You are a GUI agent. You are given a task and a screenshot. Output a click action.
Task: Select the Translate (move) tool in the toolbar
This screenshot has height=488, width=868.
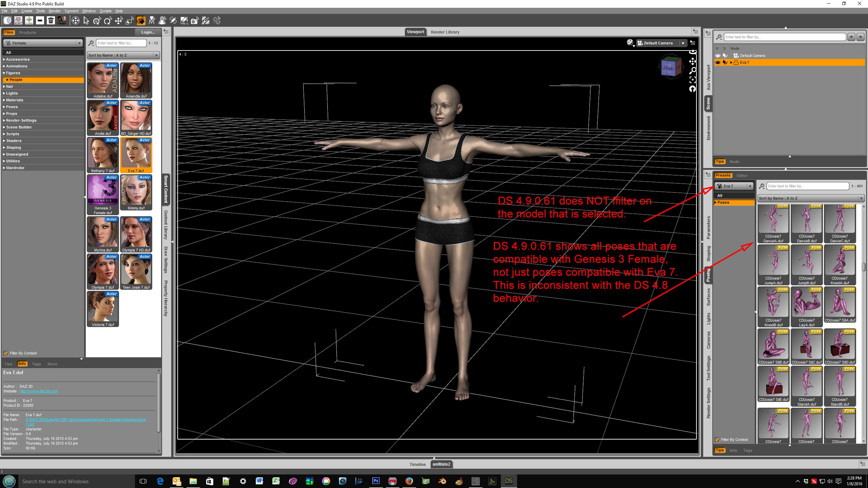click(119, 21)
